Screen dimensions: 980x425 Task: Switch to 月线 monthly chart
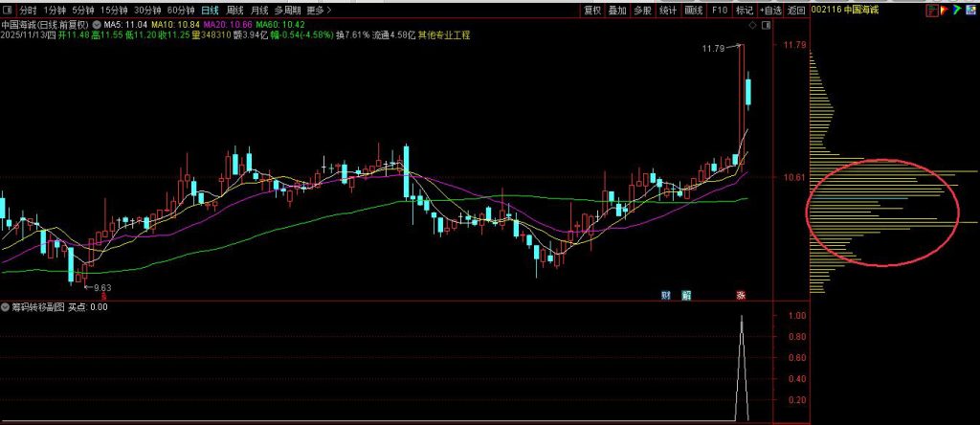258,10
